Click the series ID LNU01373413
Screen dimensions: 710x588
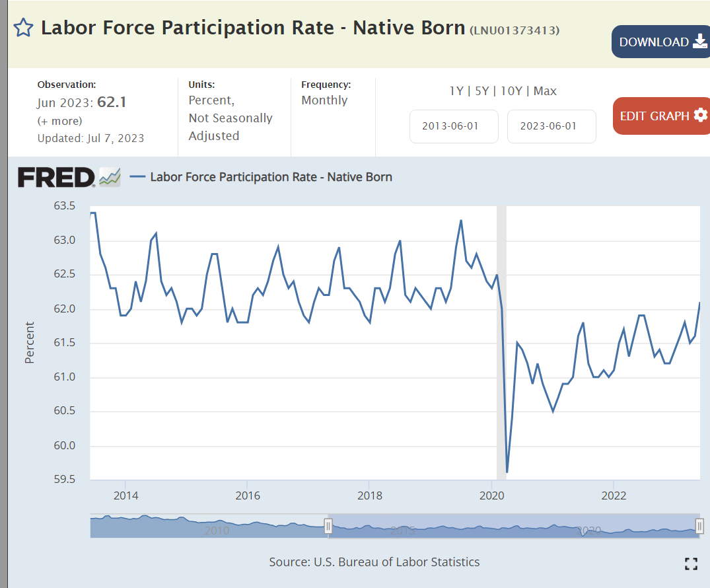515,30
